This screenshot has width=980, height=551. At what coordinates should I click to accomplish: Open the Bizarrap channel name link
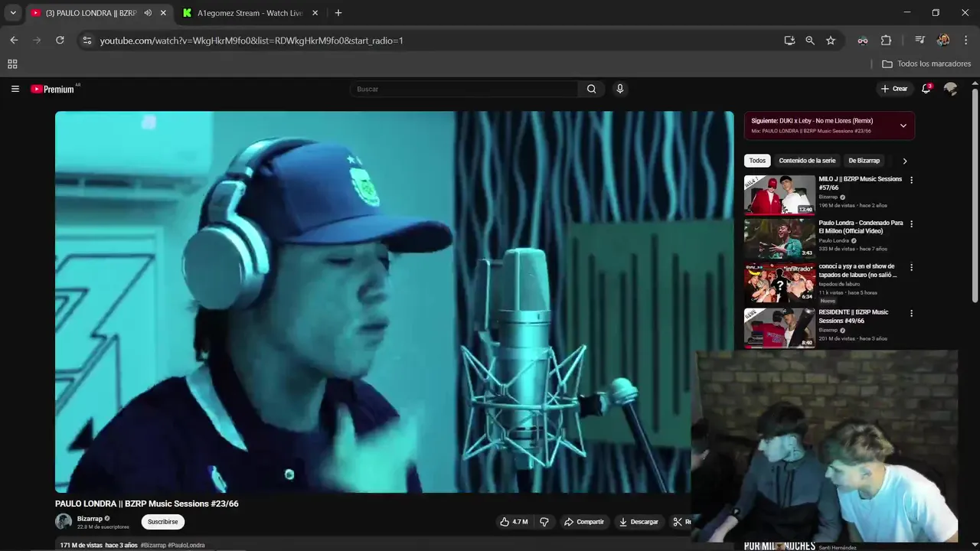[90, 519]
